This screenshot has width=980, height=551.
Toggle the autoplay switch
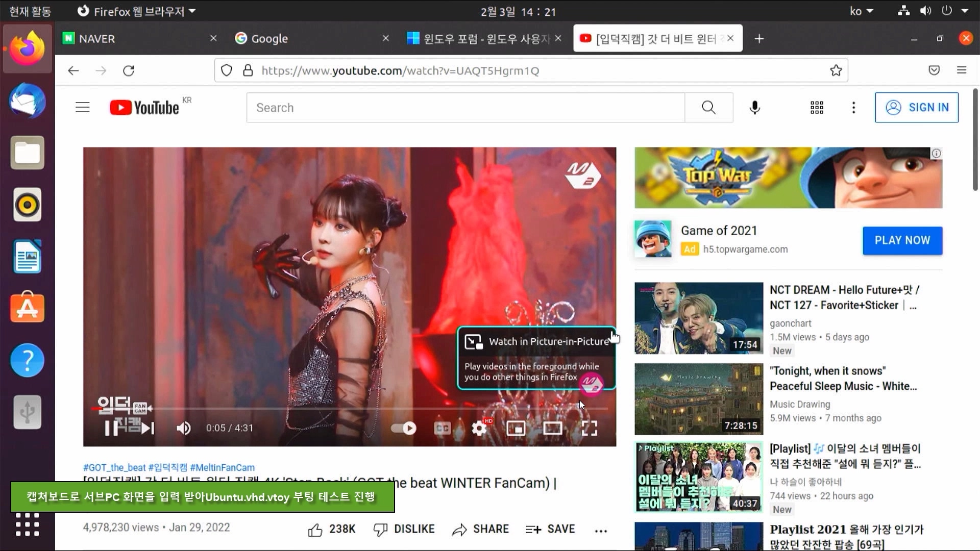click(x=404, y=429)
